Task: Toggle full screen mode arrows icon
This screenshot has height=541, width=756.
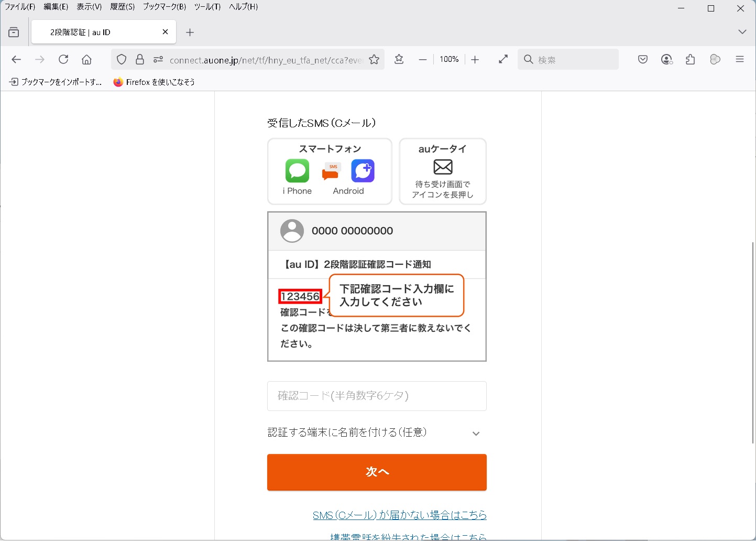Action: pos(503,60)
